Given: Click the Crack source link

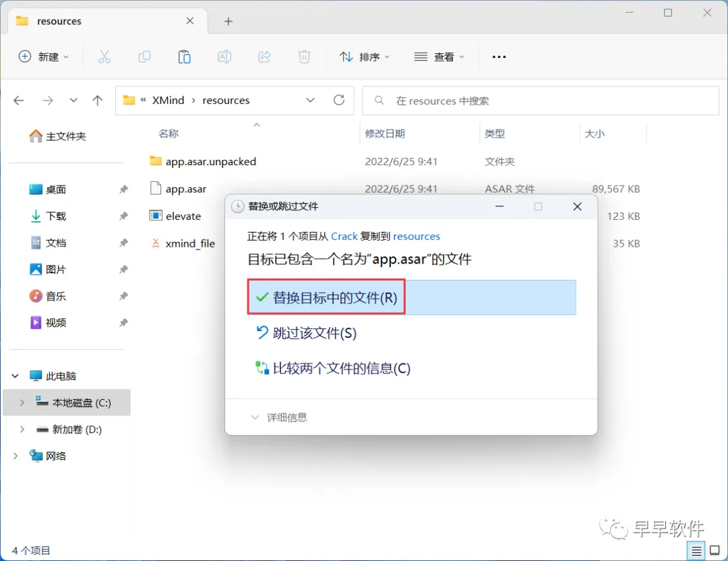Looking at the screenshot, I should tap(344, 237).
